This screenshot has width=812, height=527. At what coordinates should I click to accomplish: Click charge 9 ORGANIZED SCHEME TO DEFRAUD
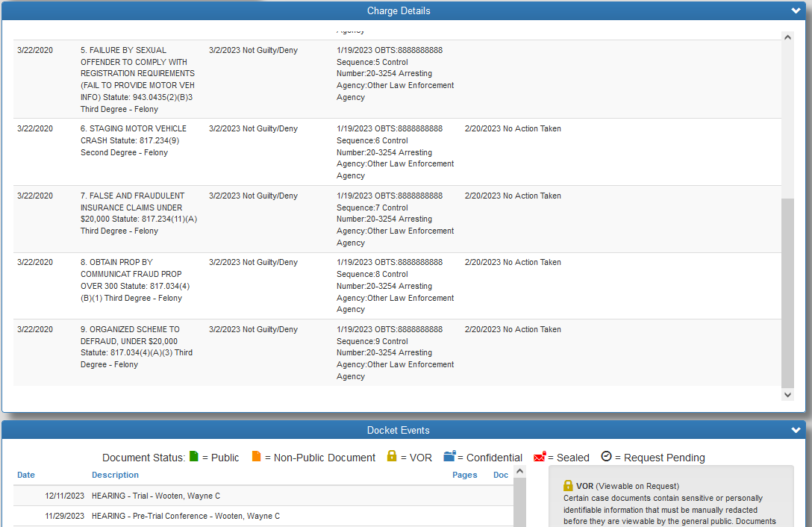pyautogui.click(x=137, y=346)
